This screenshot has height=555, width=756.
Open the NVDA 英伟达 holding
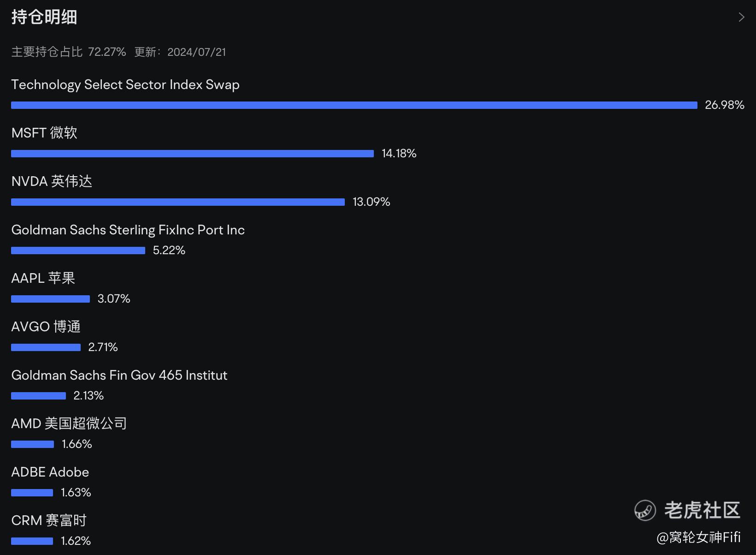[52, 182]
